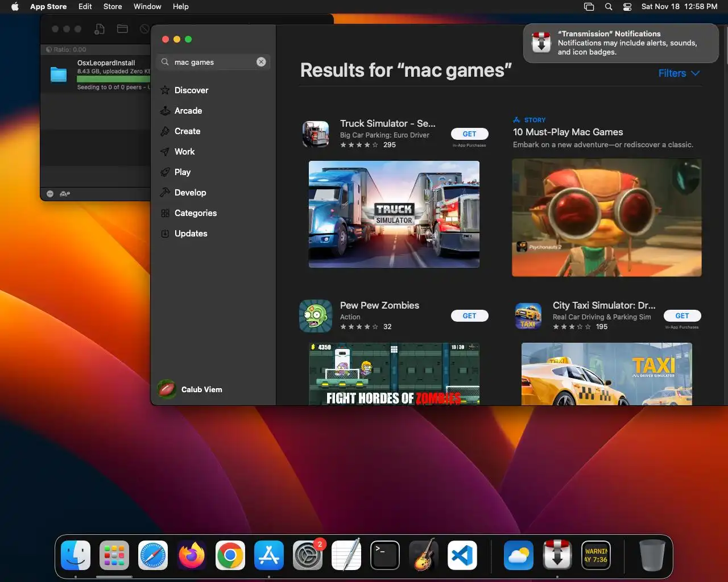Click the magnifier icon in the search field
This screenshot has width=728, height=582.
(x=165, y=62)
